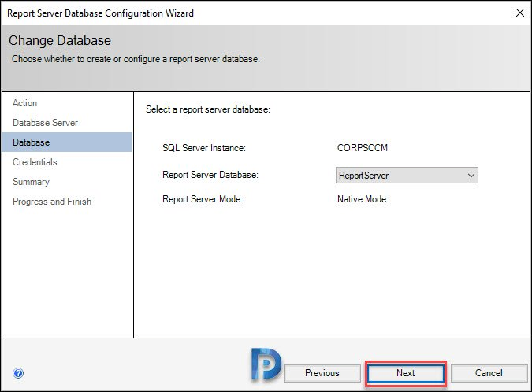Go to the Action step
The height and width of the screenshot is (392, 532).
pos(24,103)
